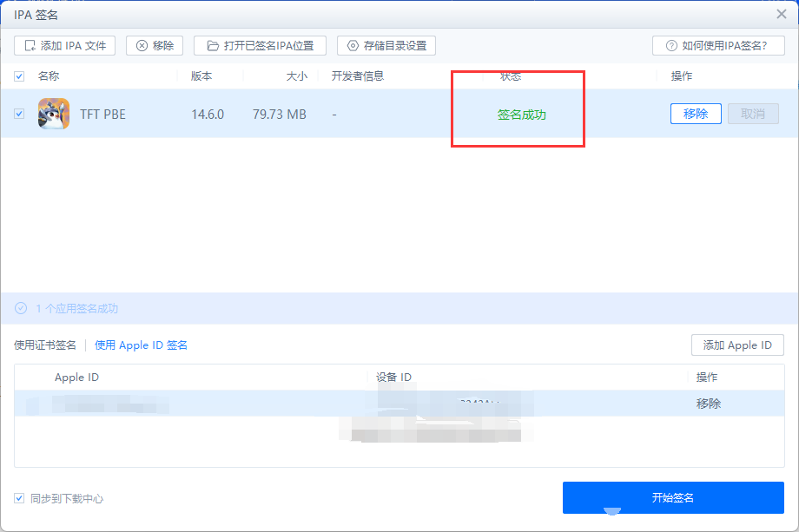The width and height of the screenshot is (799, 532).
Task: Select the Apple ID signing tab
Action: click(x=142, y=345)
